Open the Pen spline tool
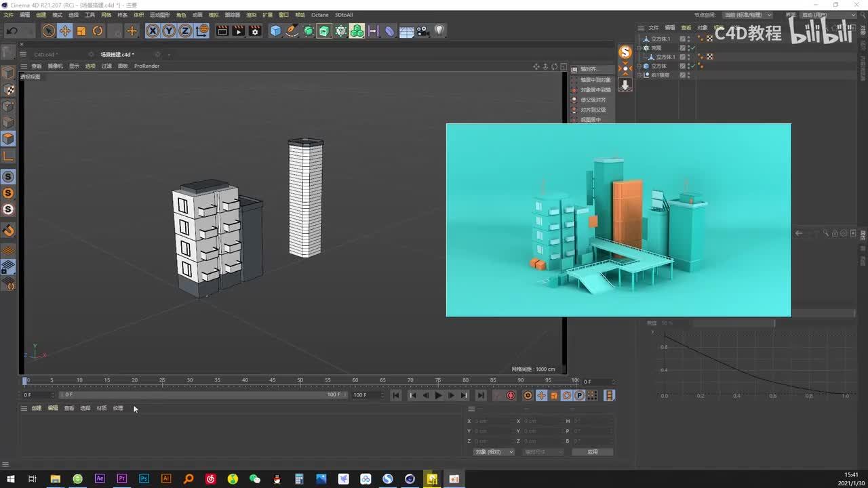 292,30
